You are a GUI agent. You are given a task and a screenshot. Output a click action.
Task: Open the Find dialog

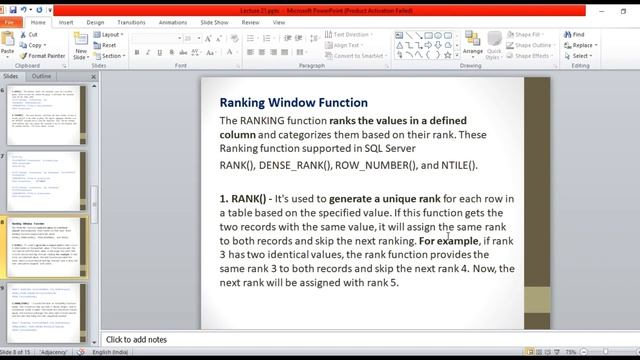[x=574, y=35]
